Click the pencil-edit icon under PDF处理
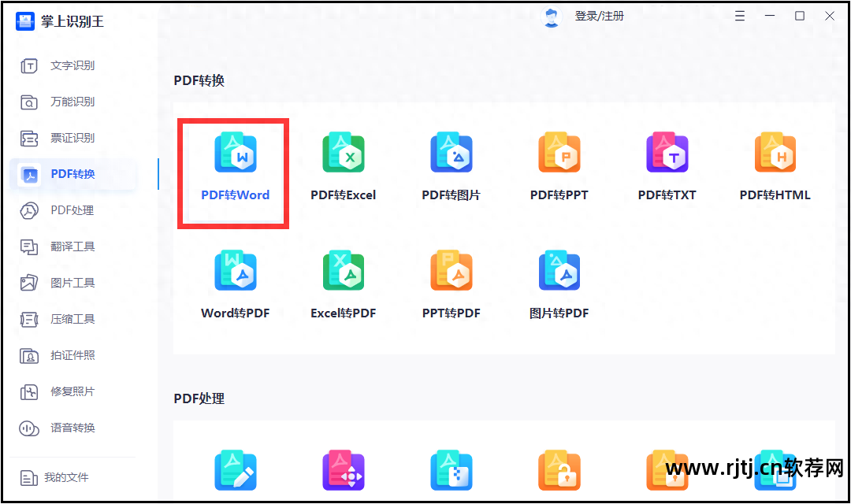 coord(235,470)
